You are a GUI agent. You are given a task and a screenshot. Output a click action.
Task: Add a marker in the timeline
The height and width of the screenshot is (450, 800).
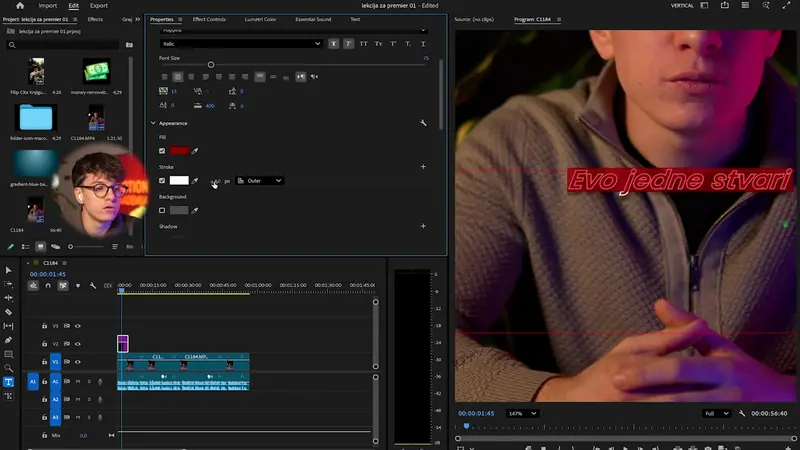click(78, 286)
